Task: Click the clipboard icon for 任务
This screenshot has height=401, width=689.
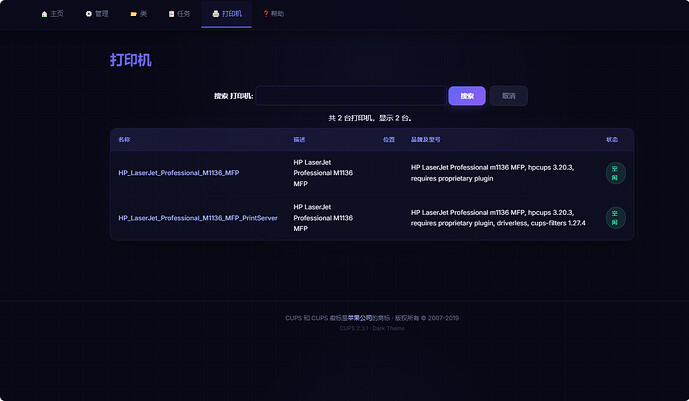Action: (171, 14)
